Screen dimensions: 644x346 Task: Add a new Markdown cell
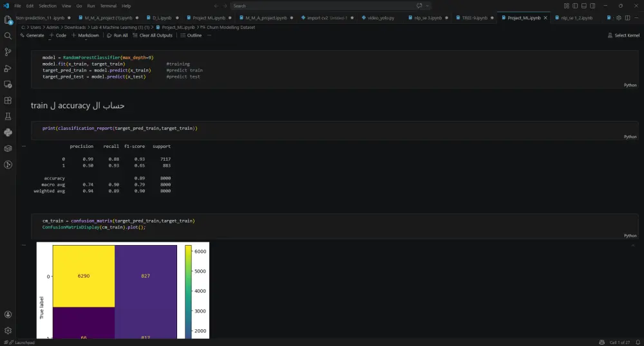pyautogui.click(x=85, y=35)
